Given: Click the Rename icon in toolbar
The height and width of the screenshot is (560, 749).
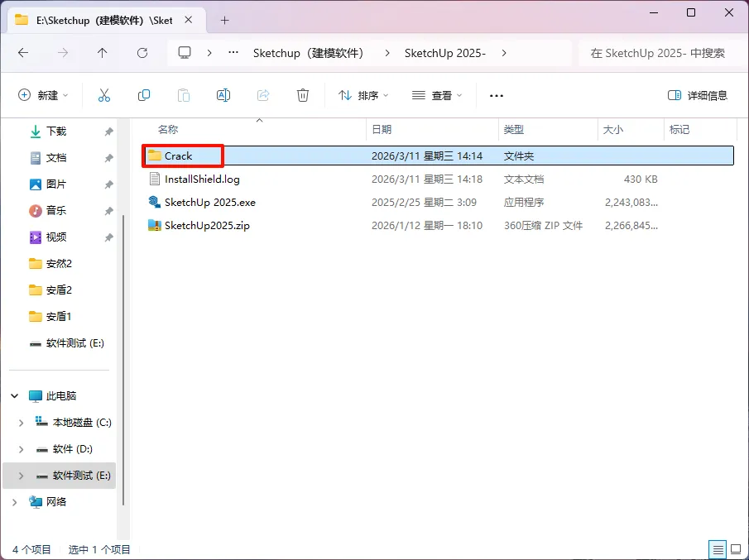Looking at the screenshot, I should (223, 95).
